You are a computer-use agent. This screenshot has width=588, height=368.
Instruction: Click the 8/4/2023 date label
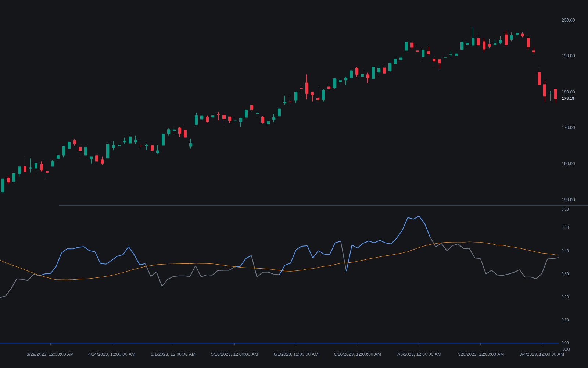coord(542,354)
